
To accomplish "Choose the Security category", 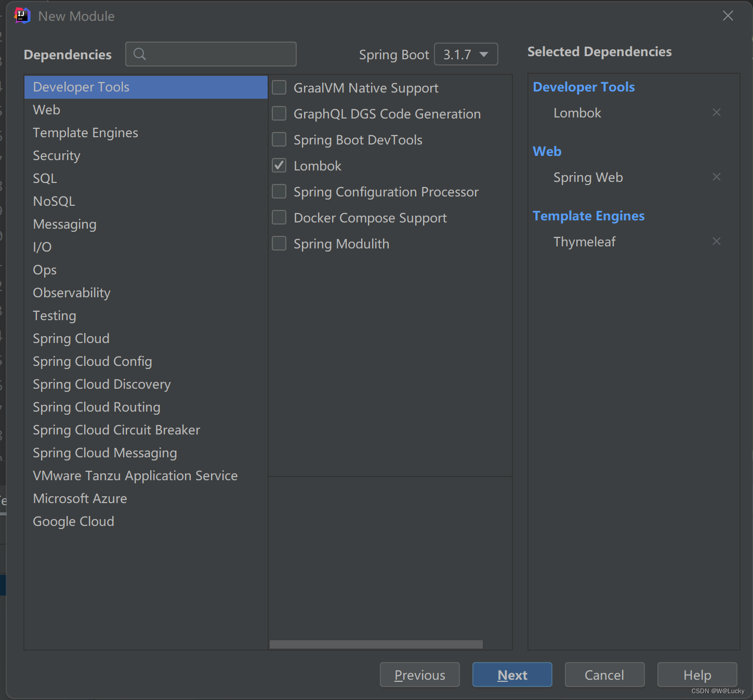I will coord(146,155).
